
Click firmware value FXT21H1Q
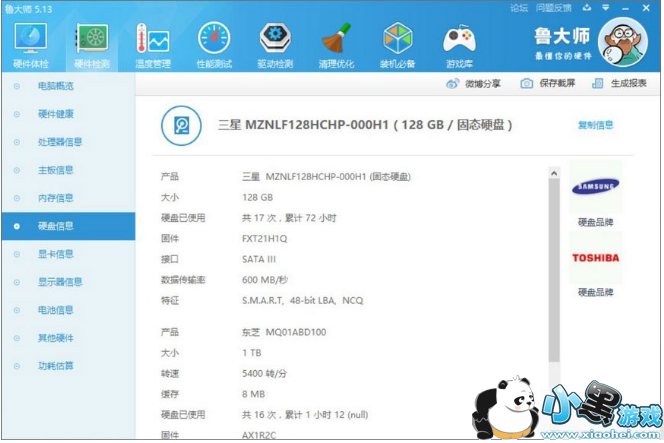264,238
